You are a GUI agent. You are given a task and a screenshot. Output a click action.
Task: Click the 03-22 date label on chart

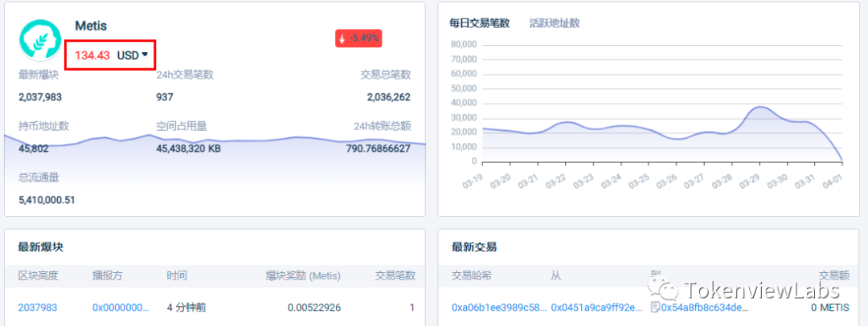(x=556, y=181)
